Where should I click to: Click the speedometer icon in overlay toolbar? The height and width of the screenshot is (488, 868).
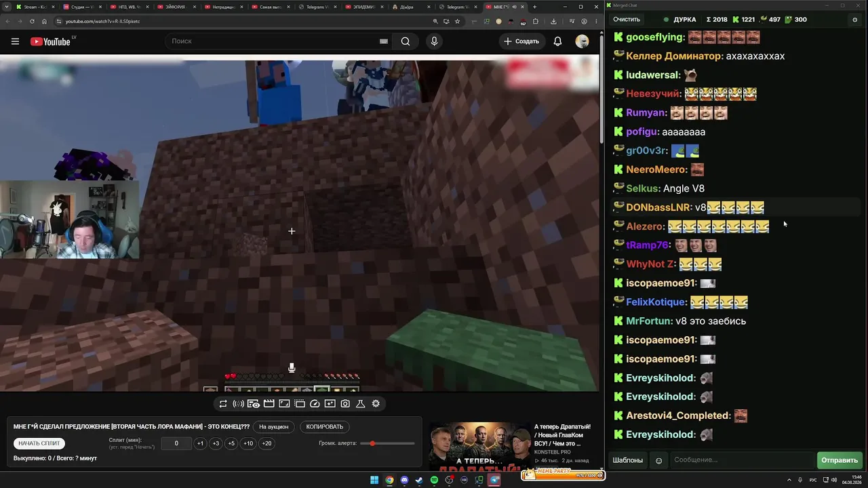click(x=315, y=404)
